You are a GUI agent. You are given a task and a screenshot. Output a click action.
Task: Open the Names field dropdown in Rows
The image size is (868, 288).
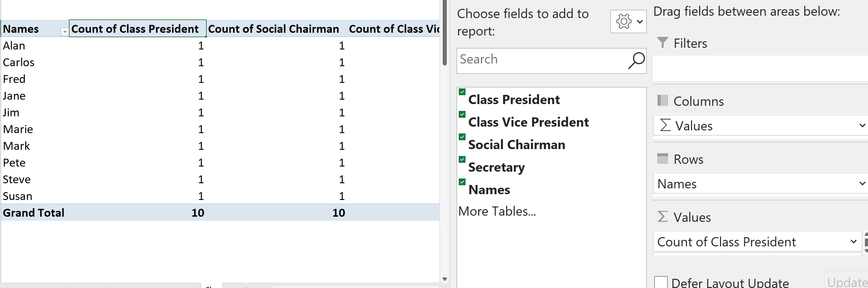tap(862, 184)
